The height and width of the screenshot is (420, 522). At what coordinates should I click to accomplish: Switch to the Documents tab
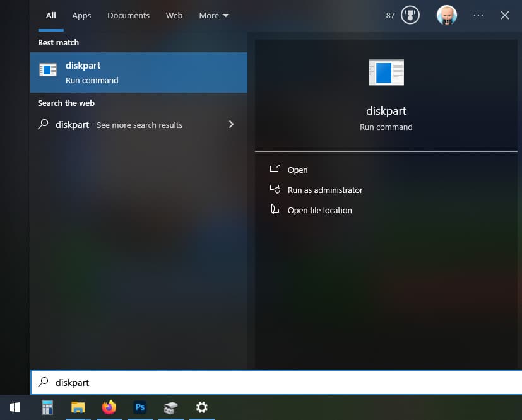click(x=128, y=15)
